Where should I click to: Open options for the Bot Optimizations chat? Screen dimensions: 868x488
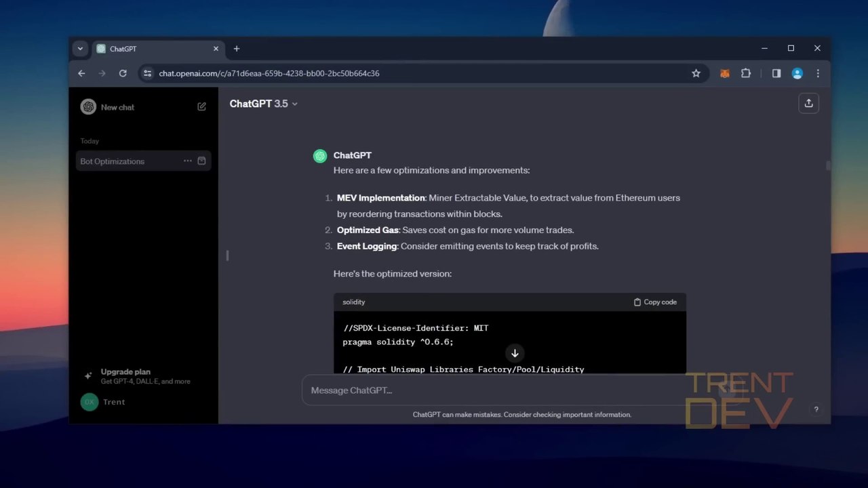(188, 161)
